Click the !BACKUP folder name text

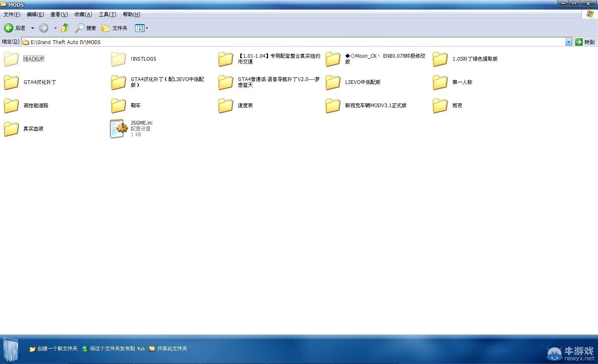coord(34,59)
